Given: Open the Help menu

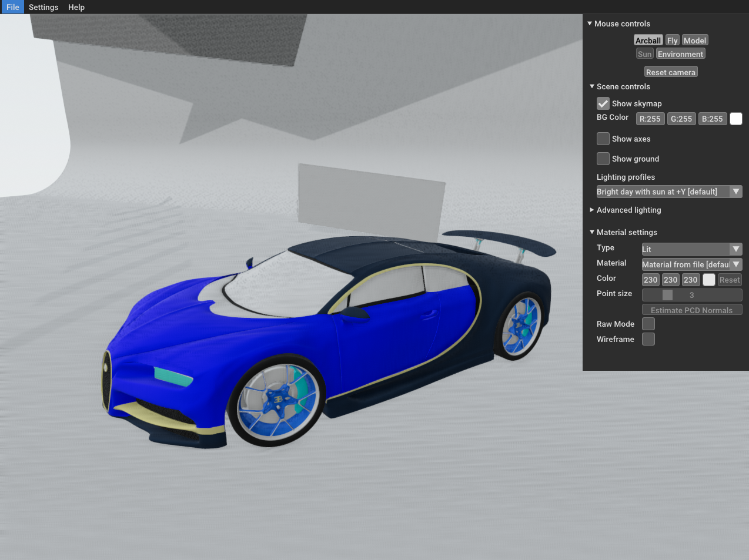Looking at the screenshot, I should (76, 7).
